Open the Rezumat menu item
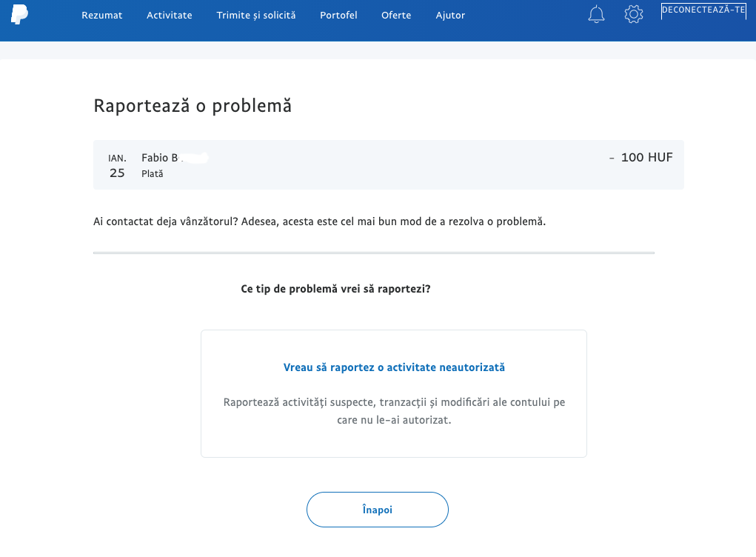756x557 pixels. pyautogui.click(x=101, y=15)
